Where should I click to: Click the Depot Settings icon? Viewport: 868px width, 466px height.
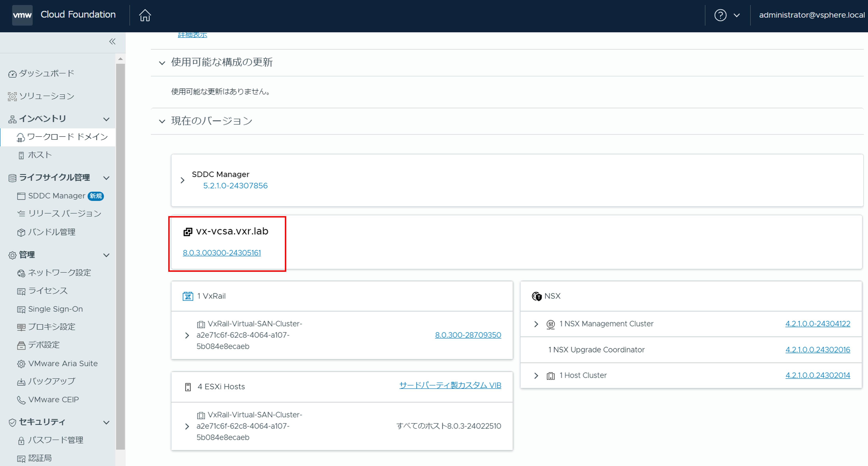click(x=21, y=345)
